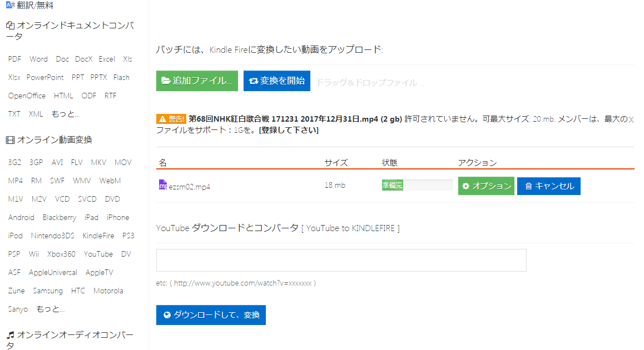Image resolution: width=644 pixels, height=350 pixels.
Task: Open the PowerPoint converter link
Action: click(45, 77)
